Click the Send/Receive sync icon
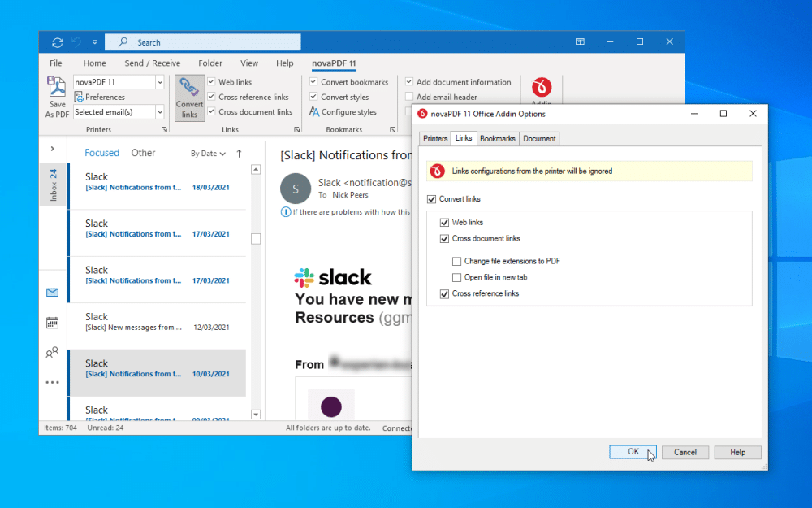The height and width of the screenshot is (508, 812). click(x=57, y=42)
